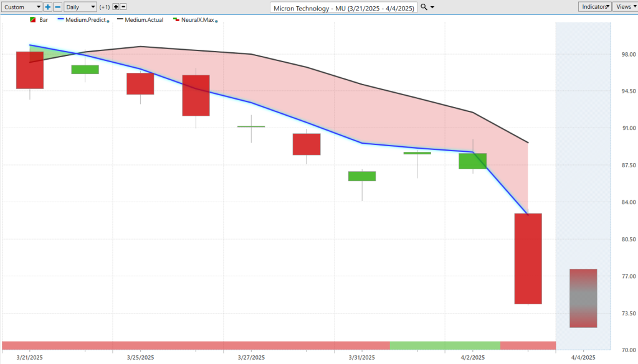Click the red candlestick on 3/21/2025

pos(30,70)
